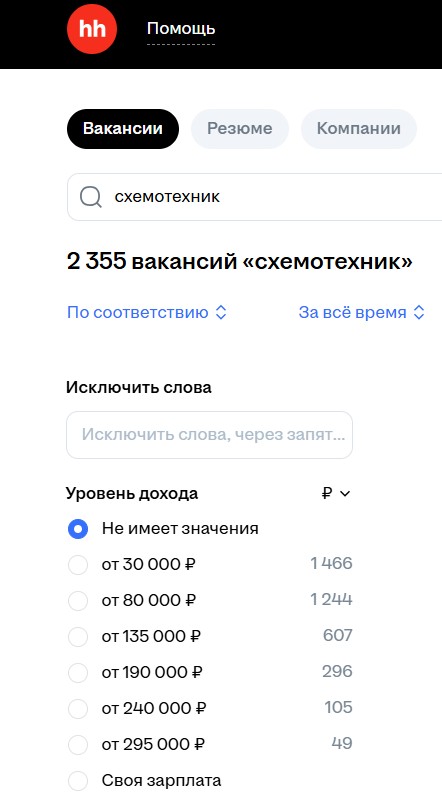
Task: Open the По соответствию sort dropdown
Action: (147, 312)
